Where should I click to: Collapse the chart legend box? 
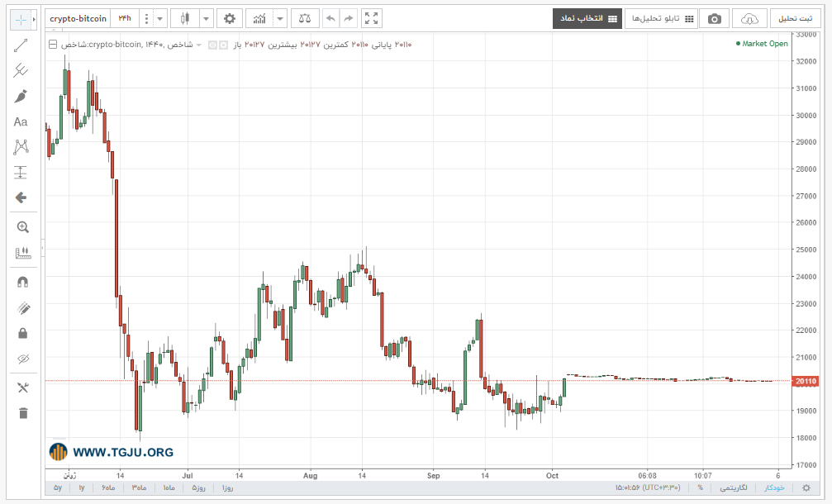pos(53,45)
